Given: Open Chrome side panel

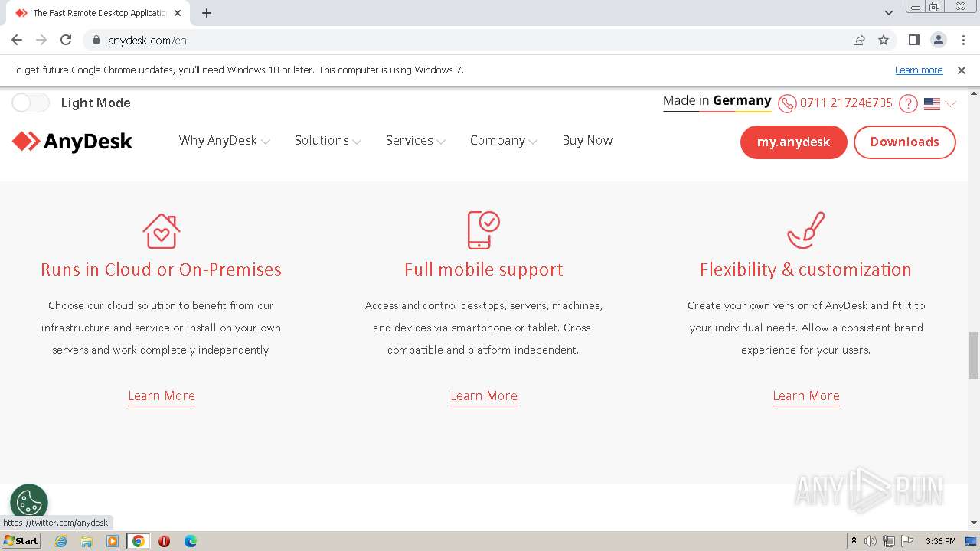Looking at the screenshot, I should coord(913,40).
